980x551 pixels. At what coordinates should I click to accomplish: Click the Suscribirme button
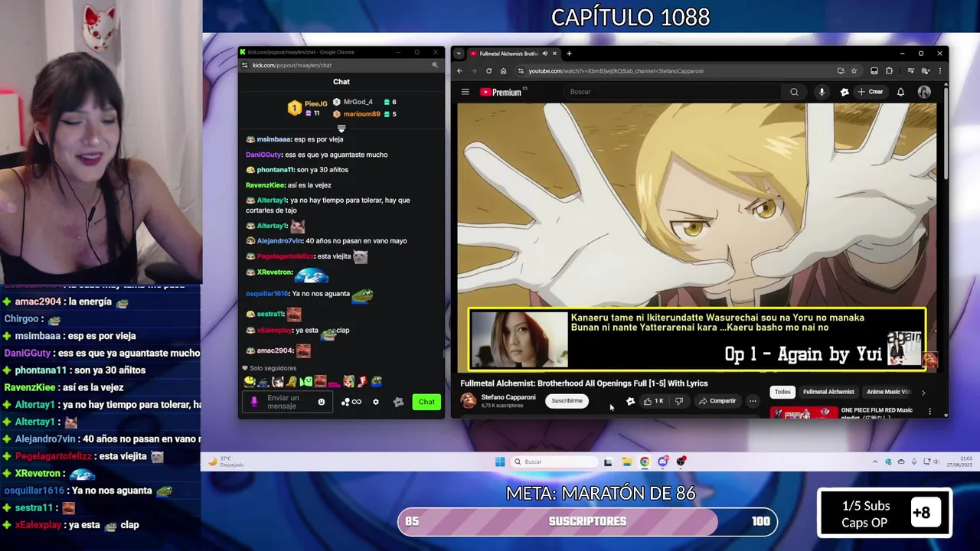[x=567, y=401]
